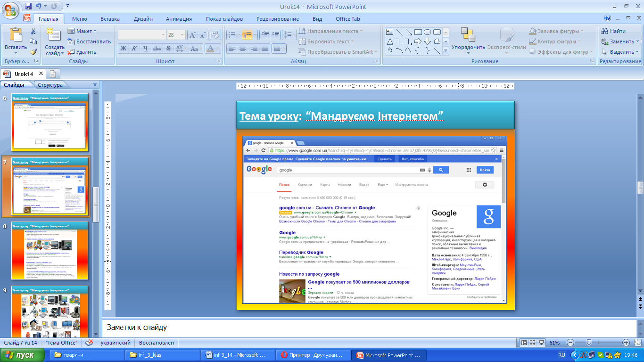Image resolution: width=644 pixels, height=362 pixels.
Task: Click the Save icon in quick access toolbar
Action: click(x=28, y=6)
